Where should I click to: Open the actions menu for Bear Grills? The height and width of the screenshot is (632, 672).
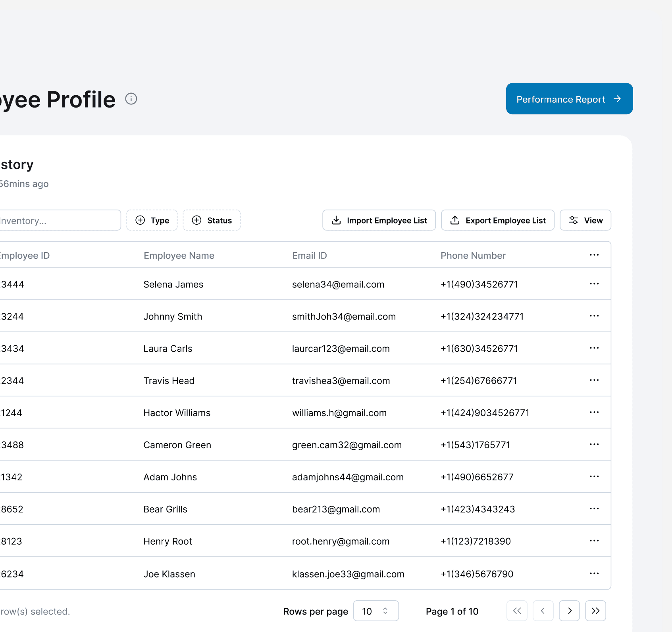point(594,508)
